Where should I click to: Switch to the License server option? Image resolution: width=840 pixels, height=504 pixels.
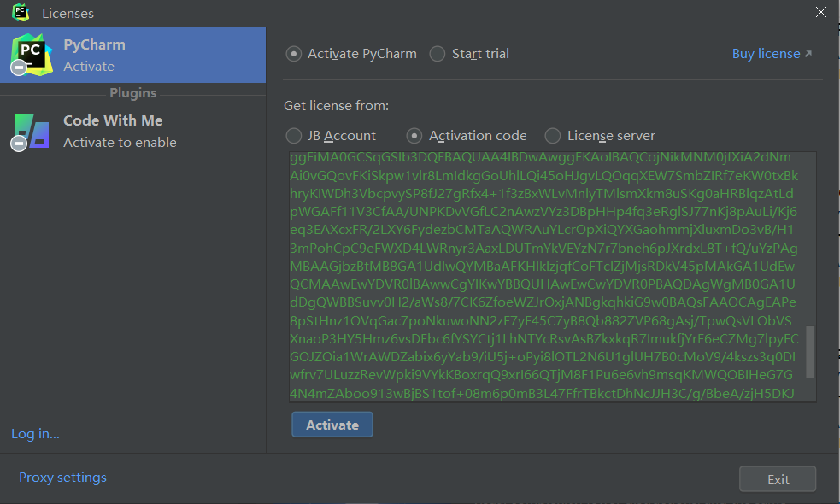click(x=553, y=136)
